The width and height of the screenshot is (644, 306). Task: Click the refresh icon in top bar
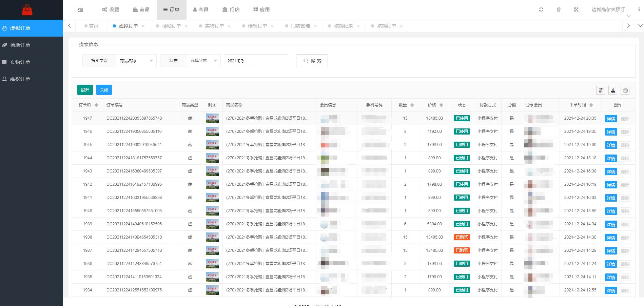point(541,9)
